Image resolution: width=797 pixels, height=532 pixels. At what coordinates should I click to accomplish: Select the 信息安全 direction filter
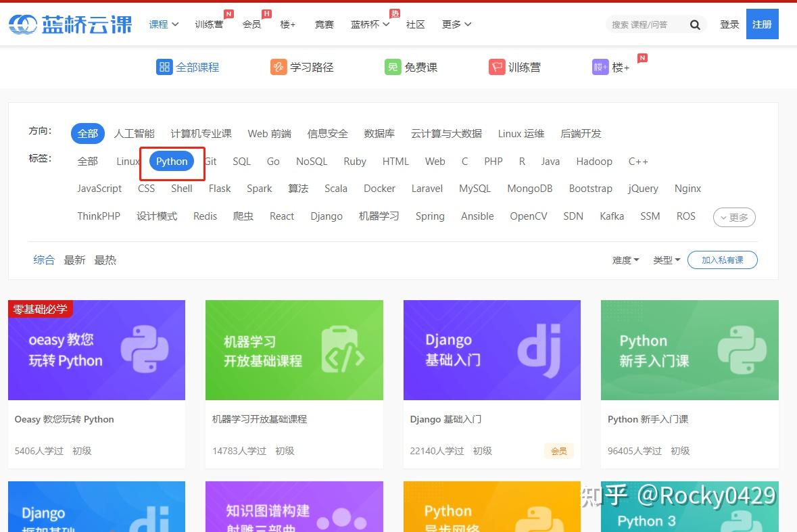[x=327, y=134]
